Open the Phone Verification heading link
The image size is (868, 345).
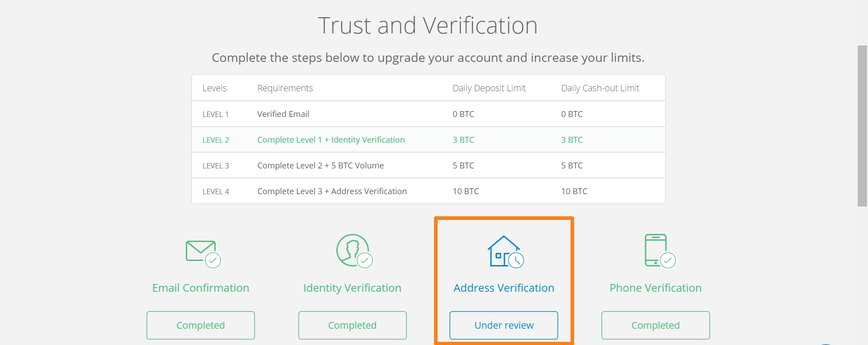656,288
